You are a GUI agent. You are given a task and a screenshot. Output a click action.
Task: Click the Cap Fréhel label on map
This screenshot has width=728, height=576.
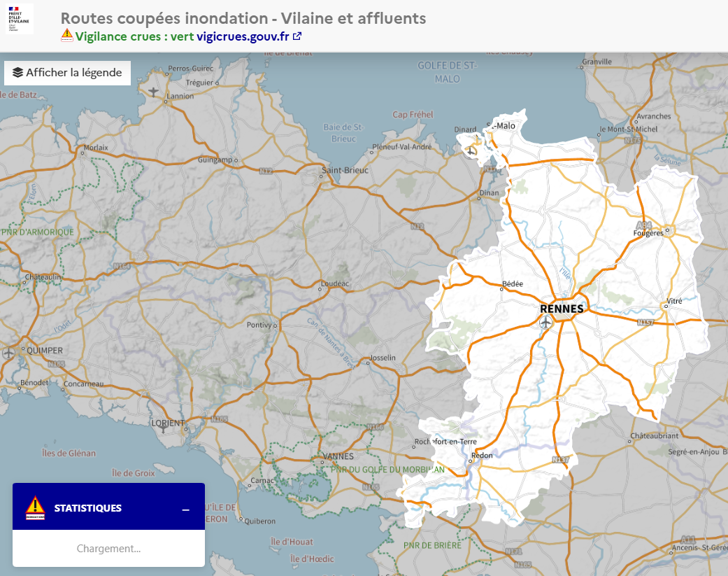point(413,114)
